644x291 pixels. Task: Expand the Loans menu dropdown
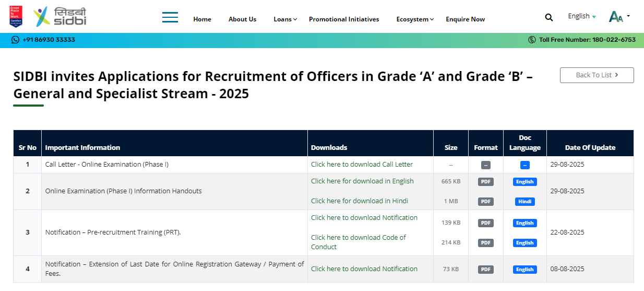click(285, 19)
